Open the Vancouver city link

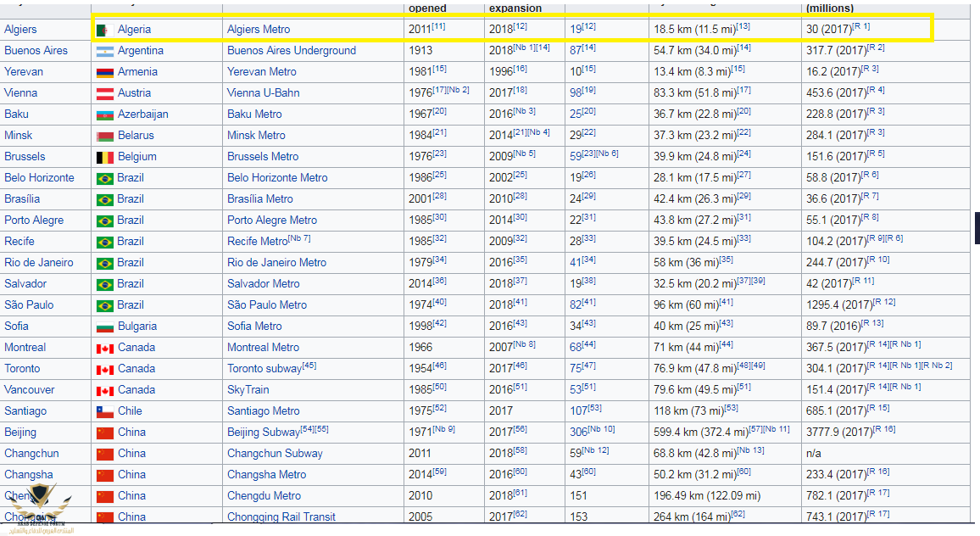tap(30, 390)
